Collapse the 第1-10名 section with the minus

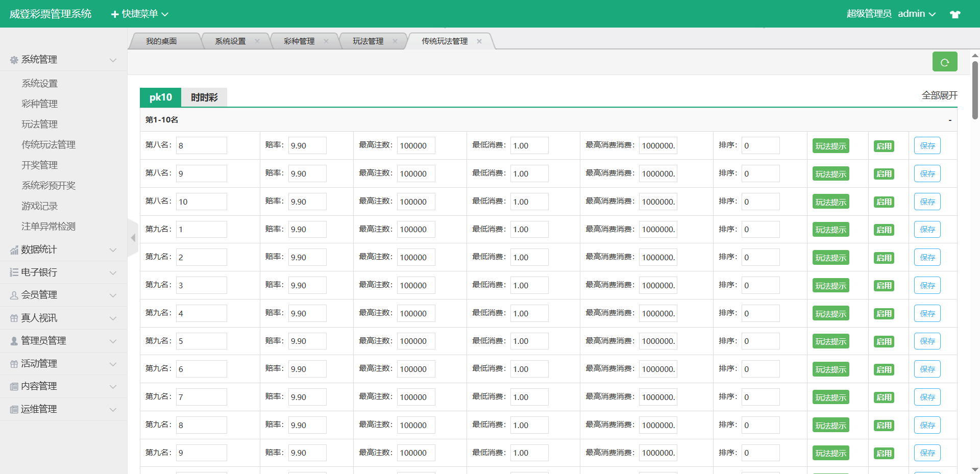tap(950, 120)
